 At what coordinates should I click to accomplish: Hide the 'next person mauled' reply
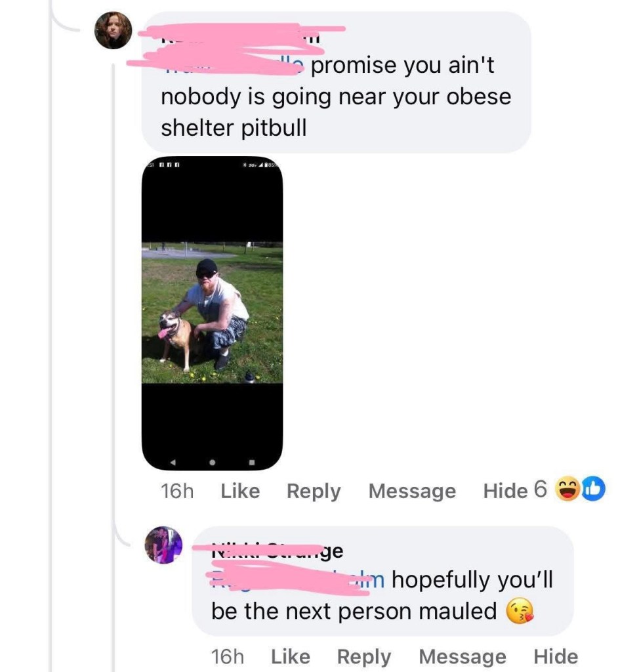[556, 656]
